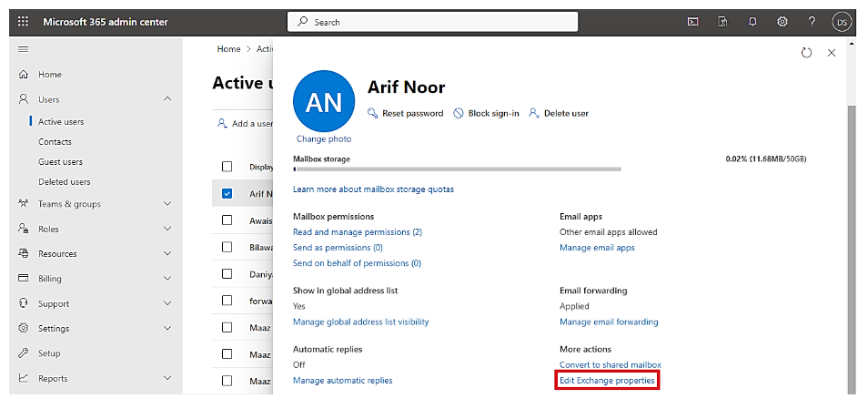Open the app launcher waffle icon
Image resolution: width=868 pixels, height=419 pixels.
click(x=23, y=22)
